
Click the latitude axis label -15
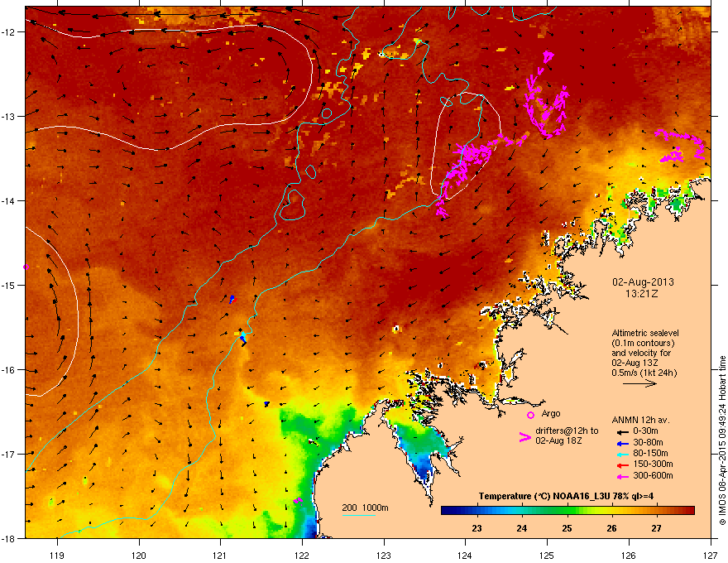(x=8, y=285)
